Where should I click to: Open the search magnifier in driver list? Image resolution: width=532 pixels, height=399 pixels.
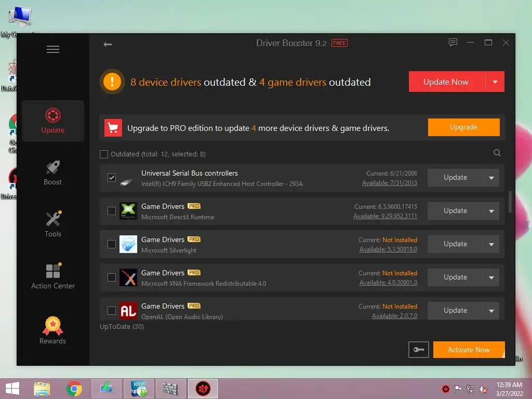497,153
